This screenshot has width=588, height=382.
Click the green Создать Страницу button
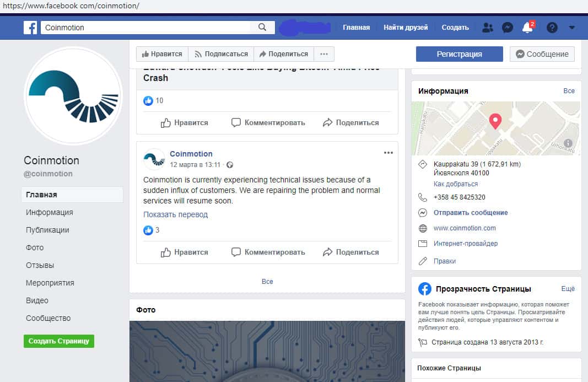tap(59, 341)
